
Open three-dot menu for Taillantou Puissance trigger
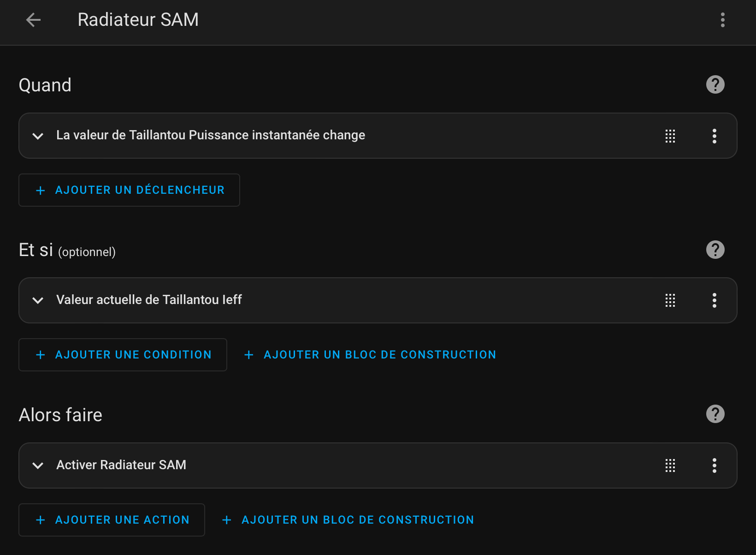(714, 136)
